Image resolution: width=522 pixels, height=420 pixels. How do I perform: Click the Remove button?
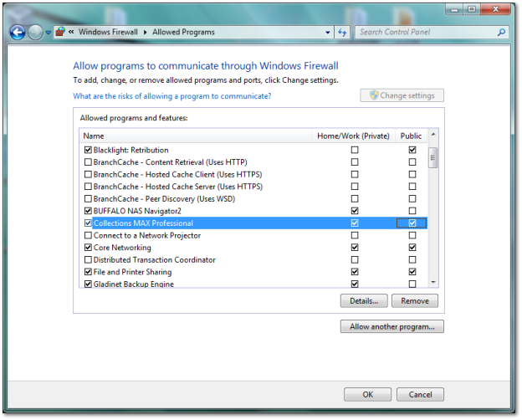pos(415,300)
